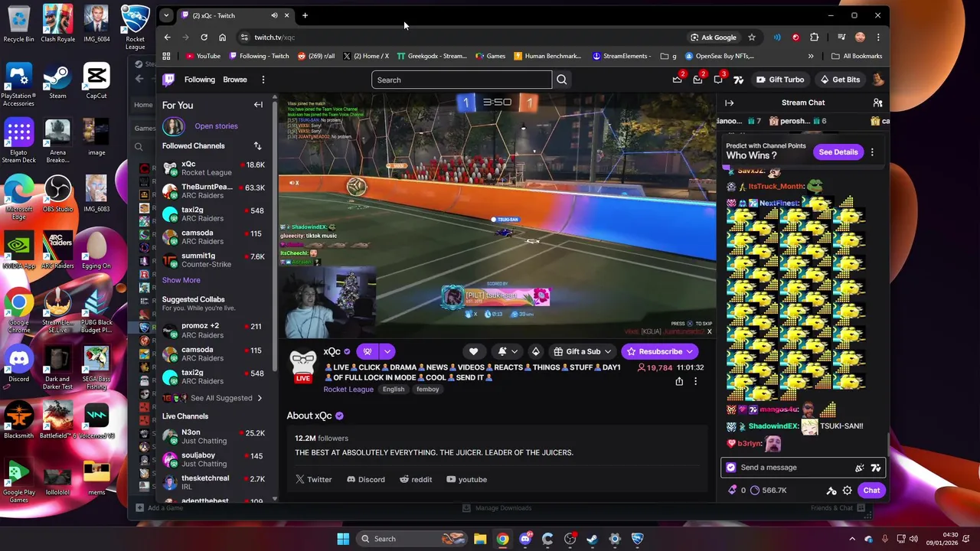980x551 pixels.
Task: Open the Following tab
Action: click(x=200, y=80)
